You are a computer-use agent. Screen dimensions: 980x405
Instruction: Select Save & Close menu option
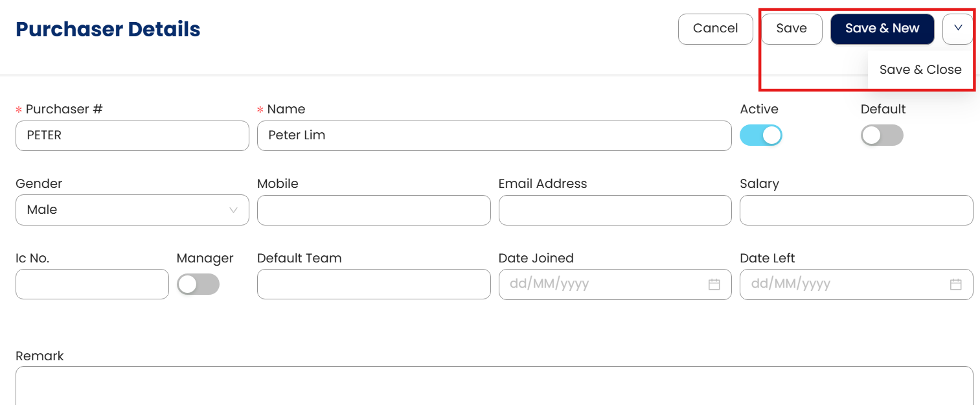click(920, 70)
